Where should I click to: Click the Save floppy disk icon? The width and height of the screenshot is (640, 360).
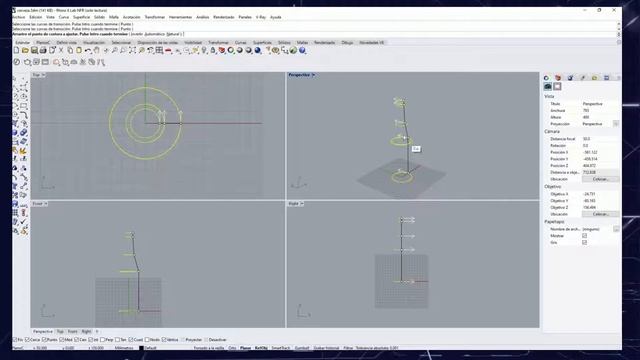[x=34, y=50]
